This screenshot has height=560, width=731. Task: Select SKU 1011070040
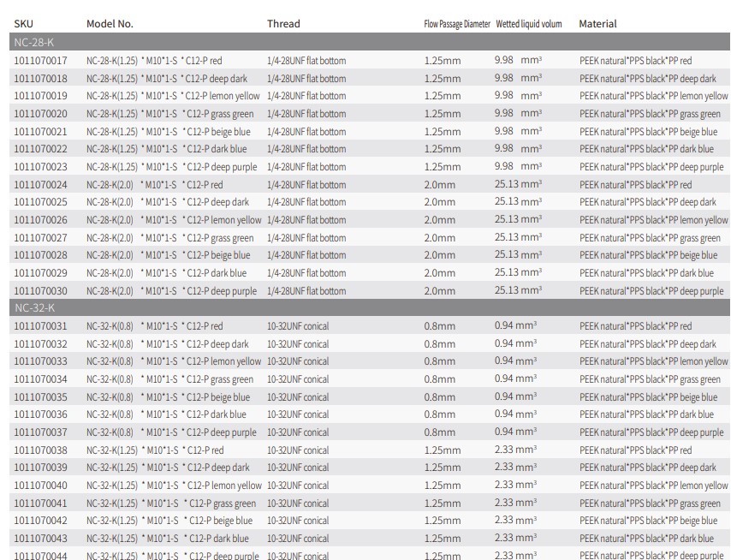pos(40,486)
